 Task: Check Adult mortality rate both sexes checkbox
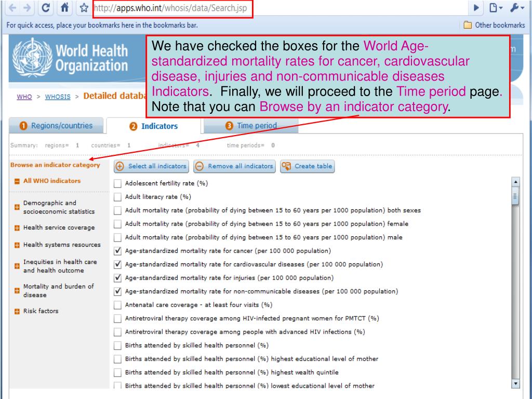117,211
